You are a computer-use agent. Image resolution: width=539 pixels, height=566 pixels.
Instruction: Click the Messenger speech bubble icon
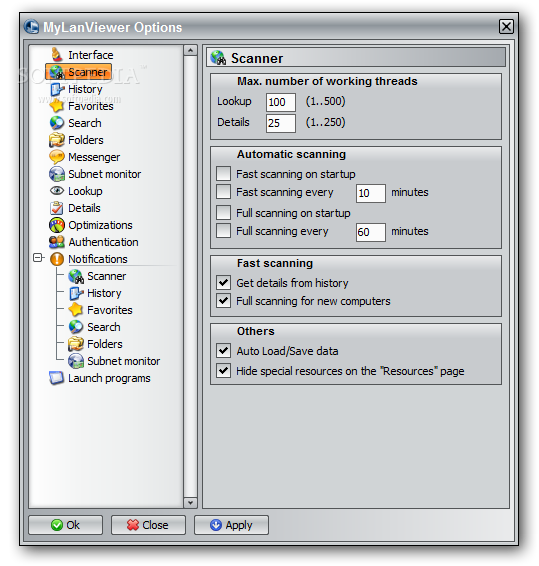click(57, 157)
